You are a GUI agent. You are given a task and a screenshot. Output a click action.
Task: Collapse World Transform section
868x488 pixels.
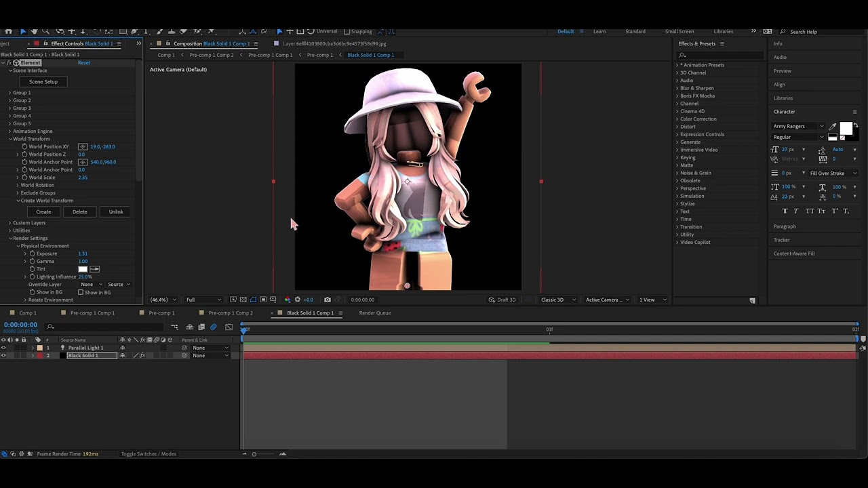(x=9, y=139)
